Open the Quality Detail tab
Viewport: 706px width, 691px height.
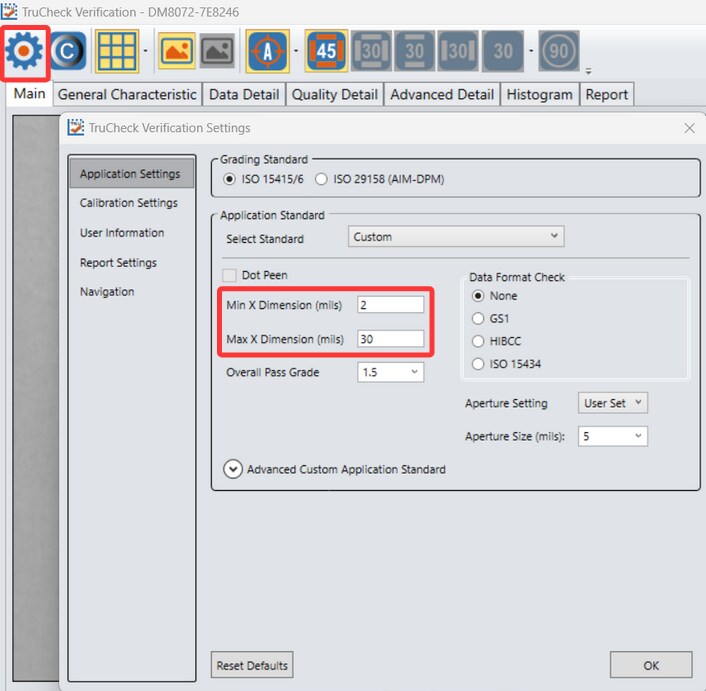click(x=335, y=95)
